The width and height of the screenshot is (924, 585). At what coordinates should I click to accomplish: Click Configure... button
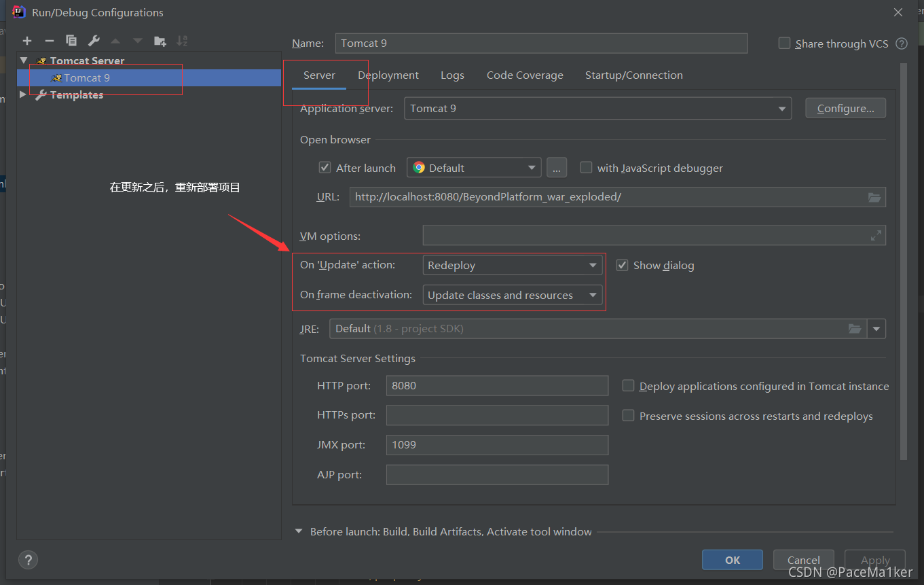click(x=845, y=109)
